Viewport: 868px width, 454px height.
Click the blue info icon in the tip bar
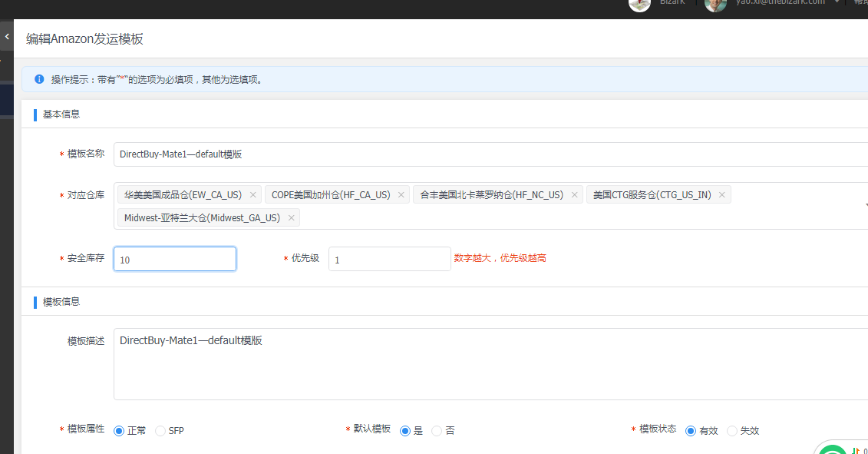coord(38,79)
